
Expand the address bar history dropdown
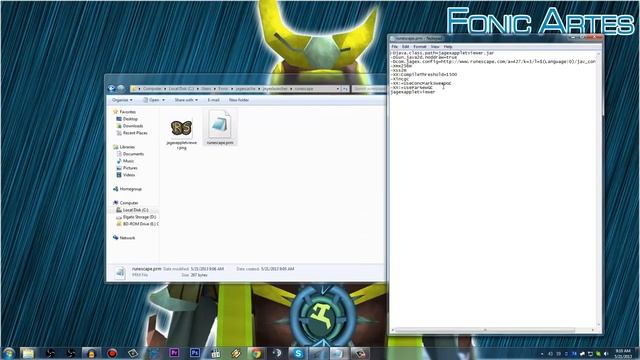(x=338, y=89)
